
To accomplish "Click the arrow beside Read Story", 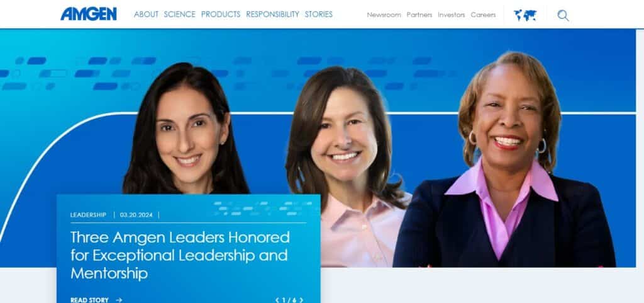I will pyautogui.click(x=119, y=300).
